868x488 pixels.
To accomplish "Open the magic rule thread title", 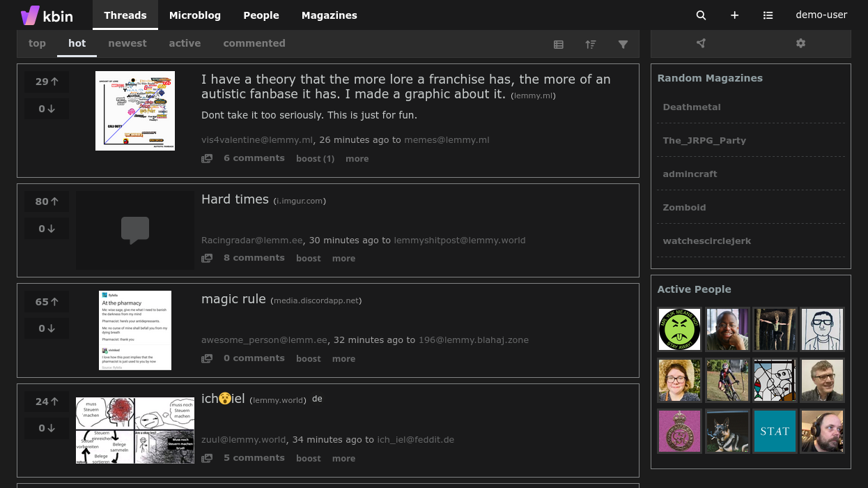I will coord(233,299).
